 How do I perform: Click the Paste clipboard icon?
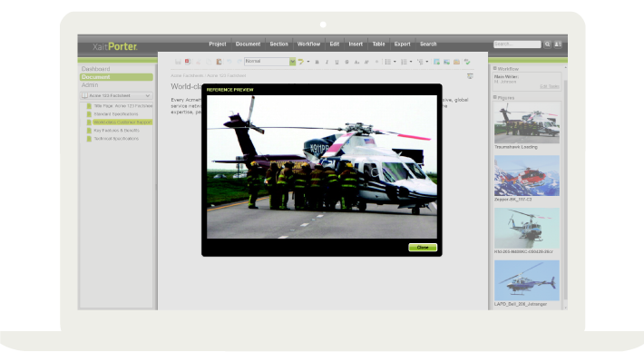pyautogui.click(x=219, y=62)
